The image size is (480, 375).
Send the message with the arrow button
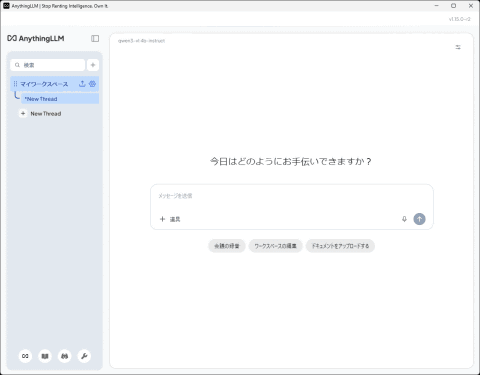(x=419, y=219)
